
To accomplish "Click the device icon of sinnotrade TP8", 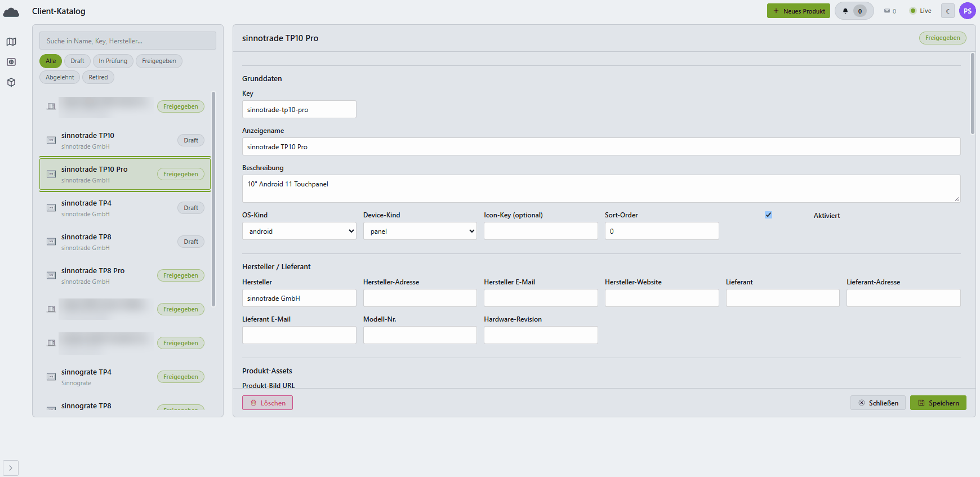I will [51, 242].
